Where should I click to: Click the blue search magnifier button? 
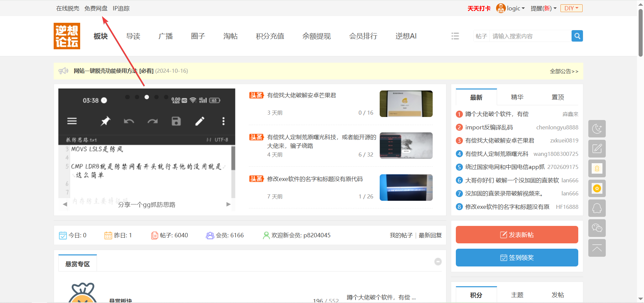(x=577, y=36)
